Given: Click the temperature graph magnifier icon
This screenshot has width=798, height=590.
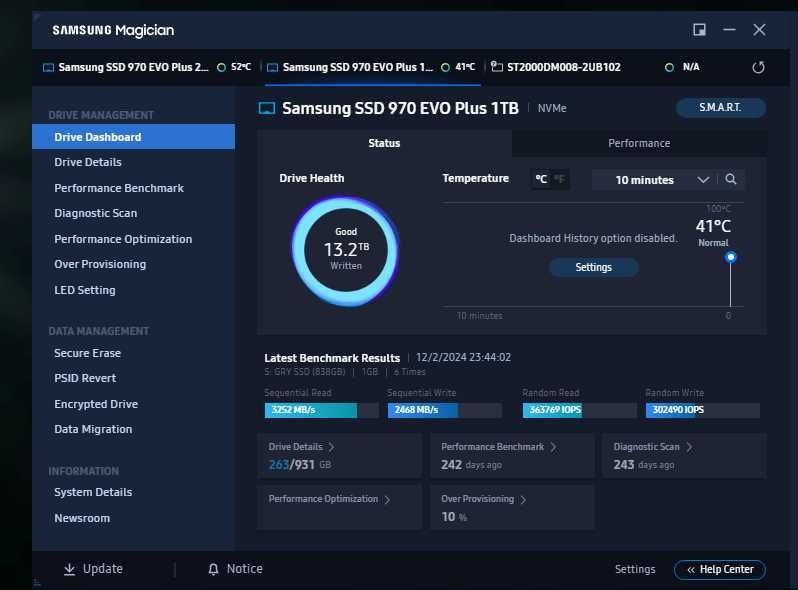Looking at the screenshot, I should (x=731, y=179).
